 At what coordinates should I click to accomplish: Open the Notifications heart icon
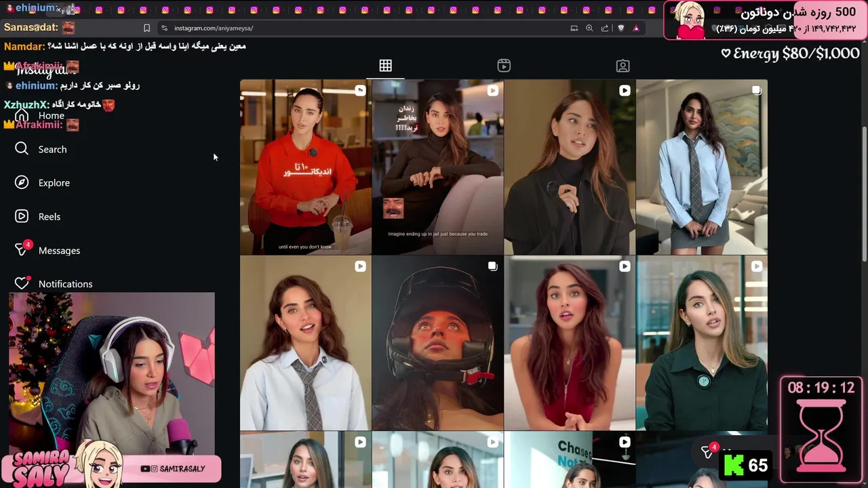(x=22, y=283)
